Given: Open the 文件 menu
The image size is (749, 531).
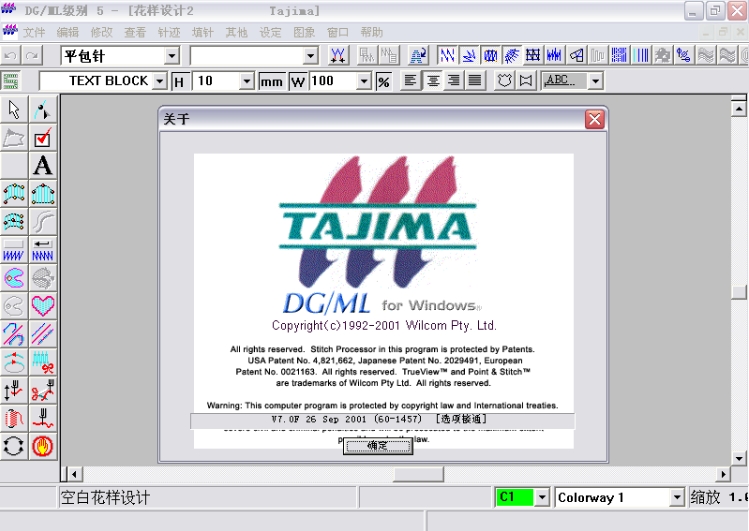Looking at the screenshot, I should (x=34, y=32).
